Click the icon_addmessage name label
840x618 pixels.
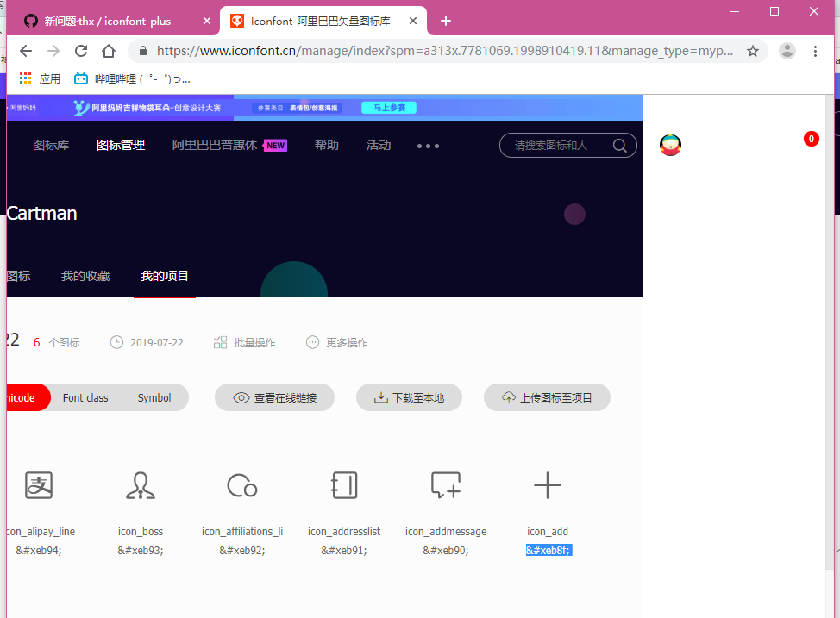(446, 531)
